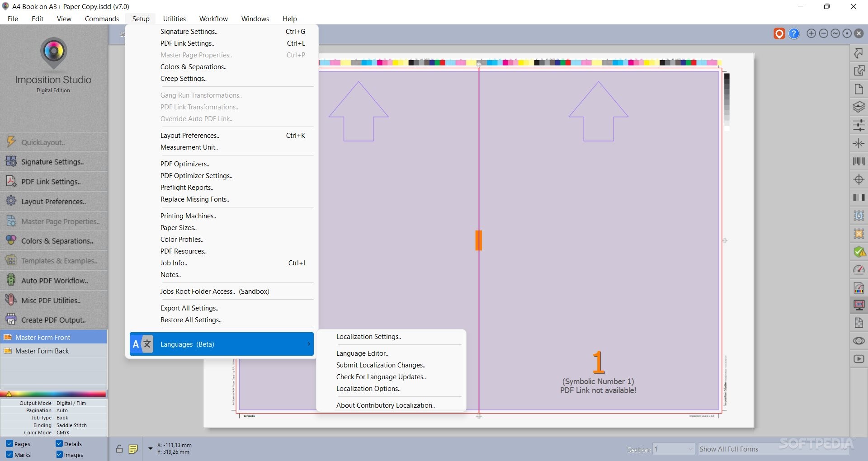Image resolution: width=868 pixels, height=461 pixels.
Task: Click the curved arrow icon in right toolbar
Action: click(859, 53)
